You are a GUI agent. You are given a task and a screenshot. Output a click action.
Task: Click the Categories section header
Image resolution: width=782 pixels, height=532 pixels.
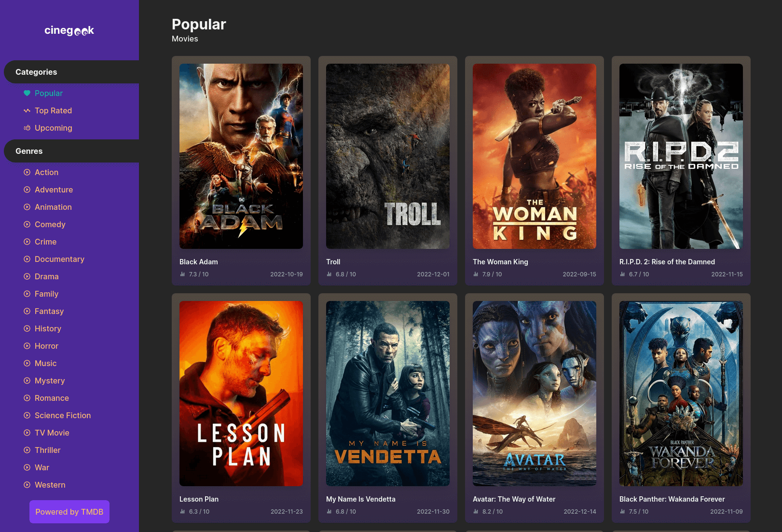[71, 72]
